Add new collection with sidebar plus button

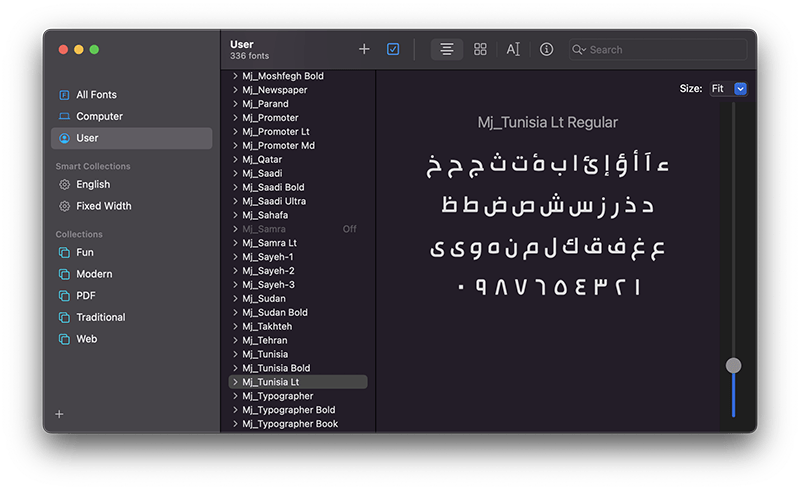59,414
